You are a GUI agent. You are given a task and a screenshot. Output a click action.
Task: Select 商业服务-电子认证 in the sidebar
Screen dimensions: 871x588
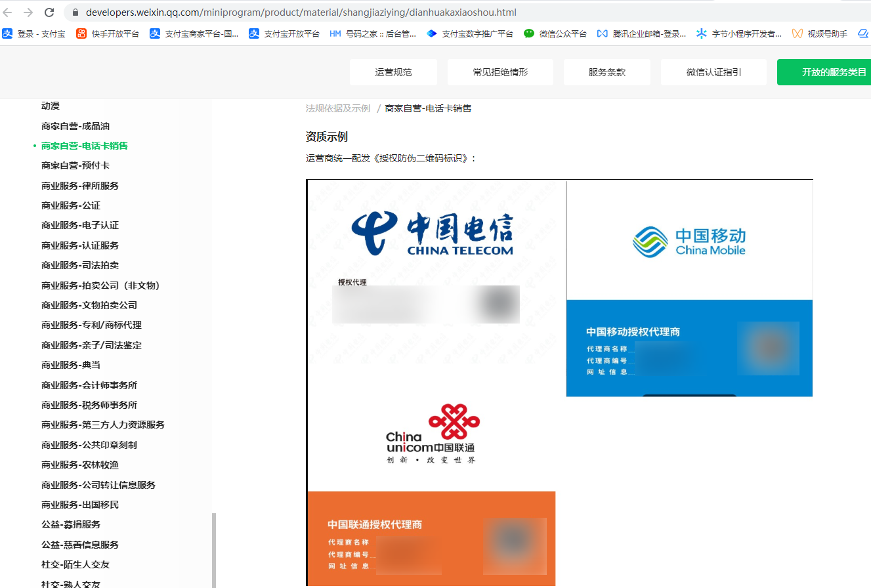(80, 225)
